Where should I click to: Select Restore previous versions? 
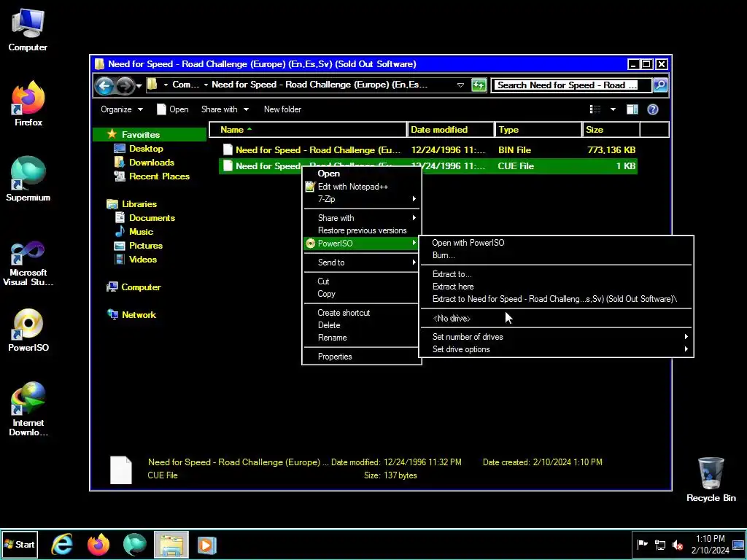362,230
